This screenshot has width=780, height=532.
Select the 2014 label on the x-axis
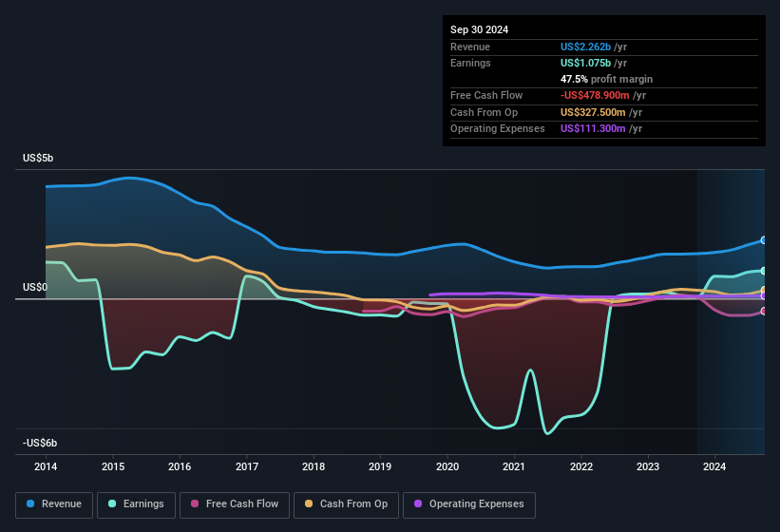pyautogui.click(x=46, y=466)
